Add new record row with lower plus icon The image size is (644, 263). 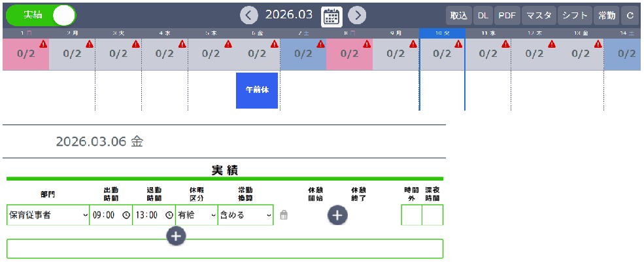click(x=177, y=236)
